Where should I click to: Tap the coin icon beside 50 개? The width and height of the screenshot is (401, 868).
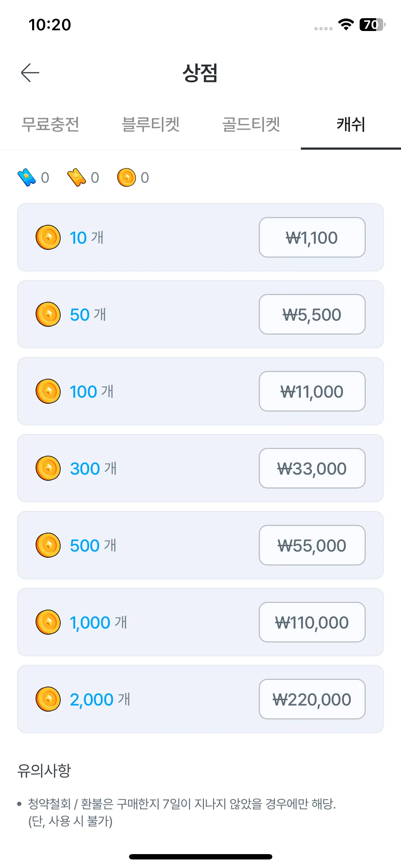coord(48,314)
